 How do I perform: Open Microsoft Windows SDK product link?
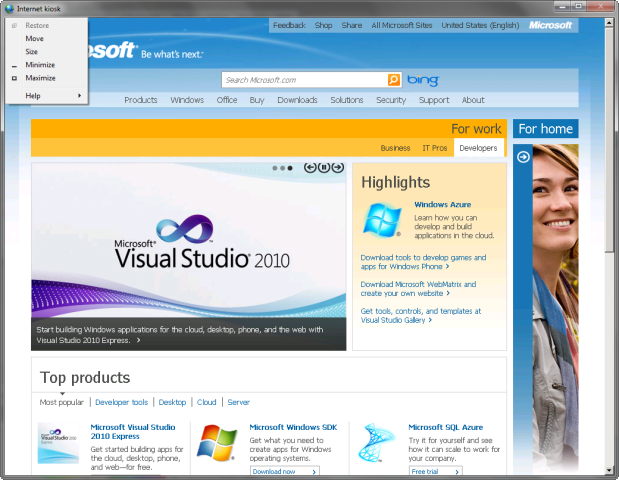coord(293,427)
